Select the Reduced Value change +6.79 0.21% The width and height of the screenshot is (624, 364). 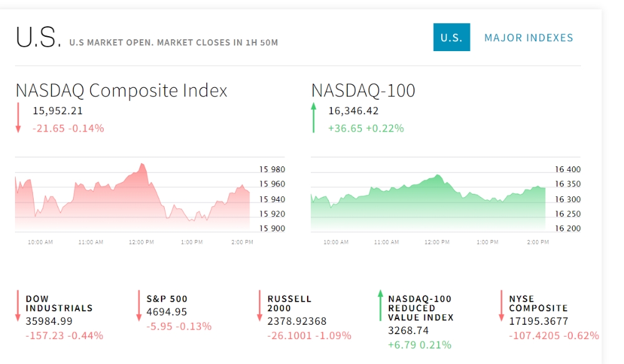[x=420, y=345]
